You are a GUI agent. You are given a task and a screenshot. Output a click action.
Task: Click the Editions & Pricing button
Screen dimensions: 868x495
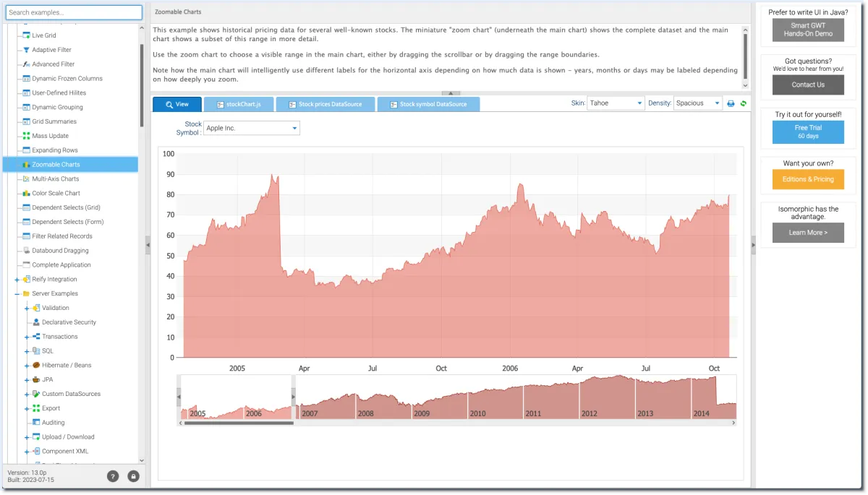[808, 179]
